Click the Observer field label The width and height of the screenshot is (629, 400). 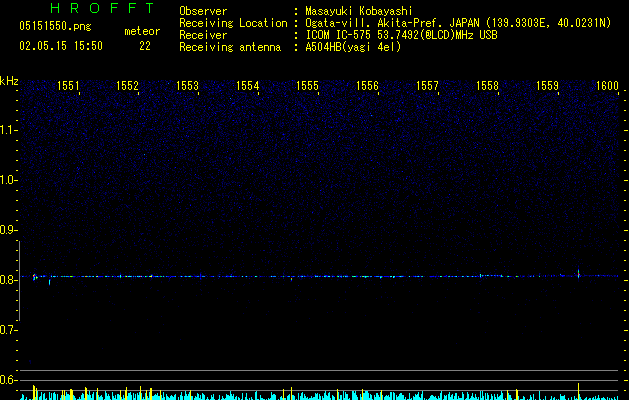pos(203,11)
